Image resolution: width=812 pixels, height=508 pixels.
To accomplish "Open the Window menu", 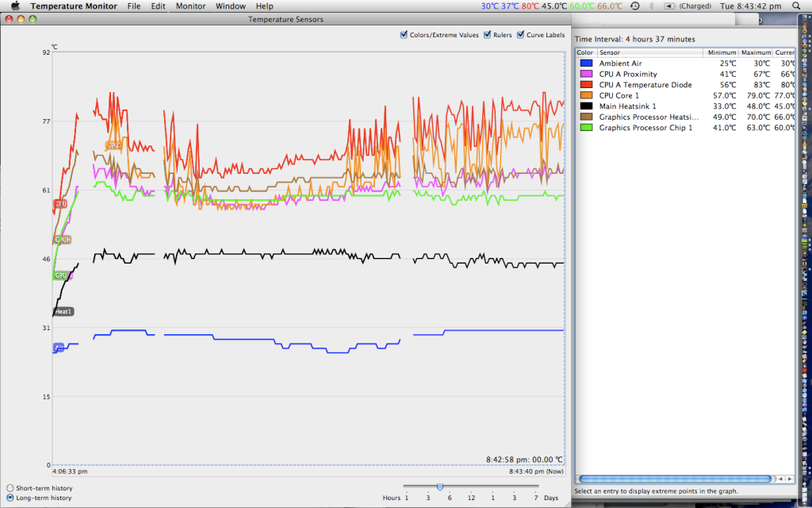I will click(x=231, y=6).
